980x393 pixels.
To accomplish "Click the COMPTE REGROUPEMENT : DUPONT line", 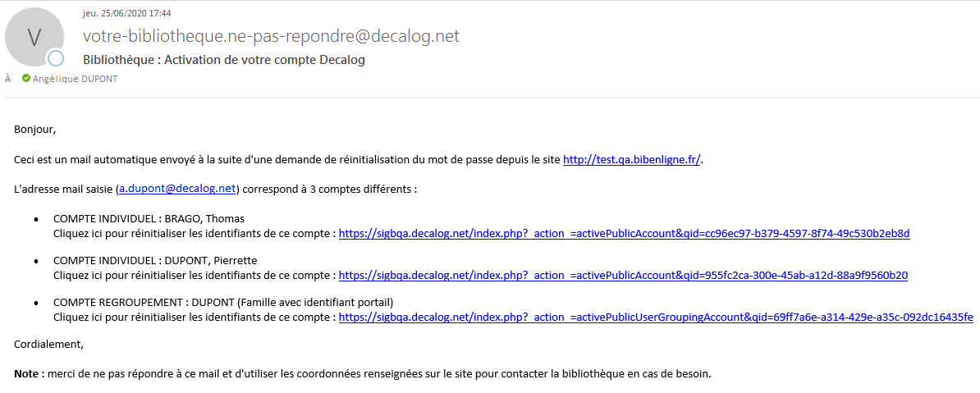I will pyautogui.click(x=223, y=302).
